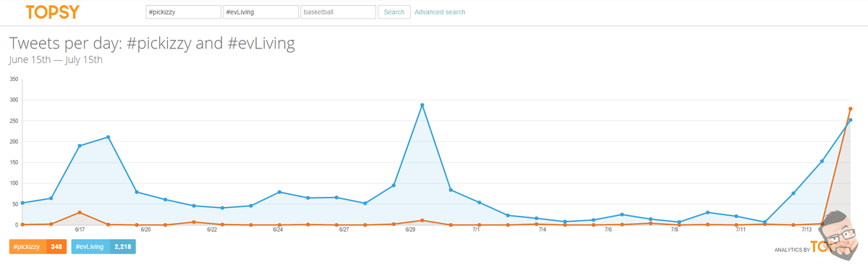Click the 7/1 date axis label

tap(476, 229)
